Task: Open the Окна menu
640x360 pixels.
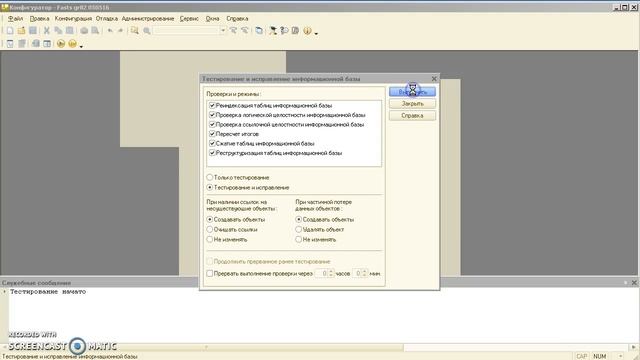Action: pos(212,19)
